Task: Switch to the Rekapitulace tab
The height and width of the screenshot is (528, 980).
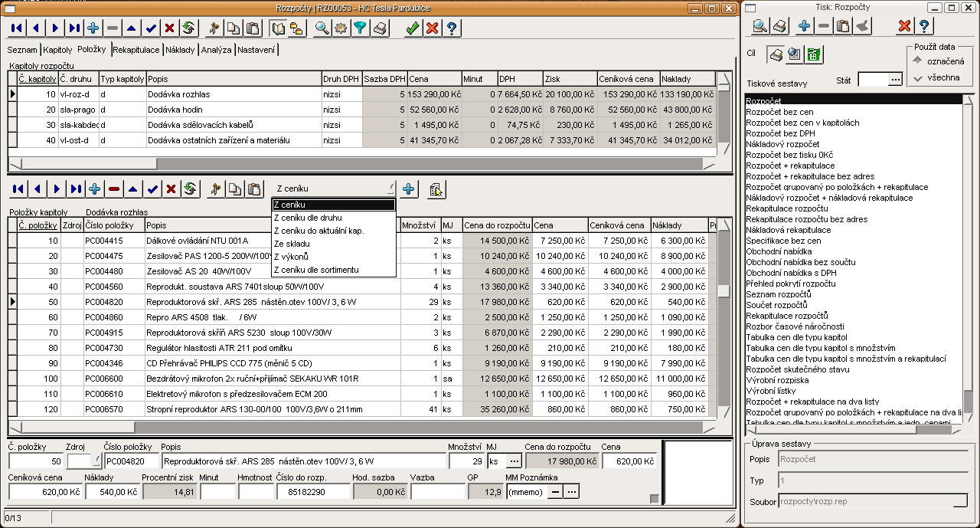Action: (x=136, y=50)
